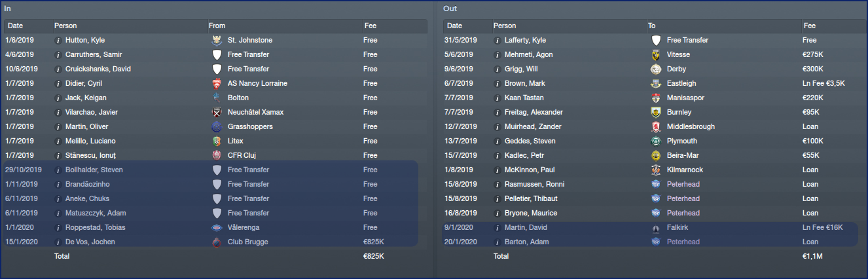Select the AS Nancy Lorraine club crest
The image size is (868, 279).
[217, 83]
